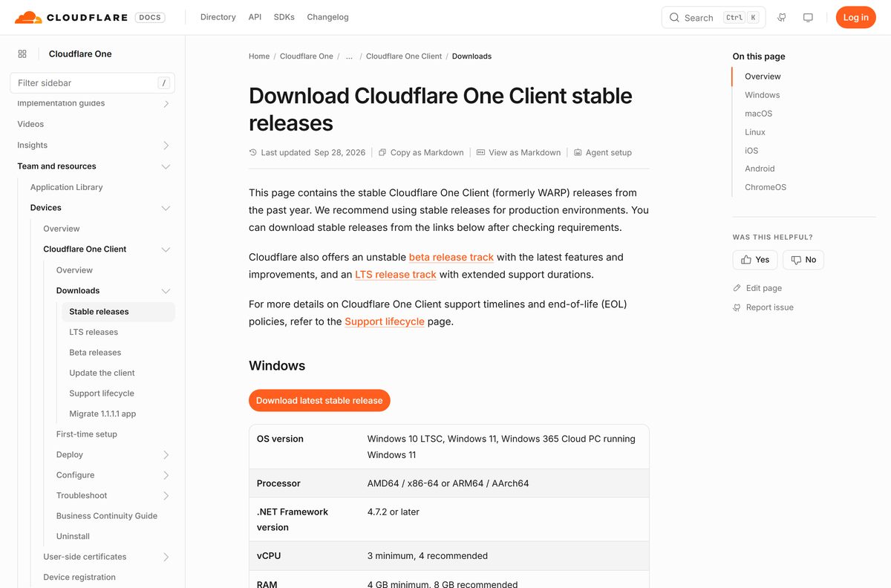891x588 pixels.
Task: Open the LTS release track link
Action: [x=396, y=274]
